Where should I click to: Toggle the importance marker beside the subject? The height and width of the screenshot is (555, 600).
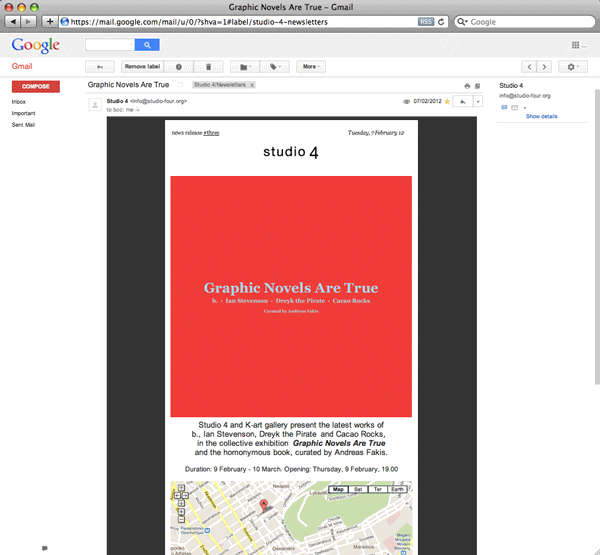tap(181, 85)
